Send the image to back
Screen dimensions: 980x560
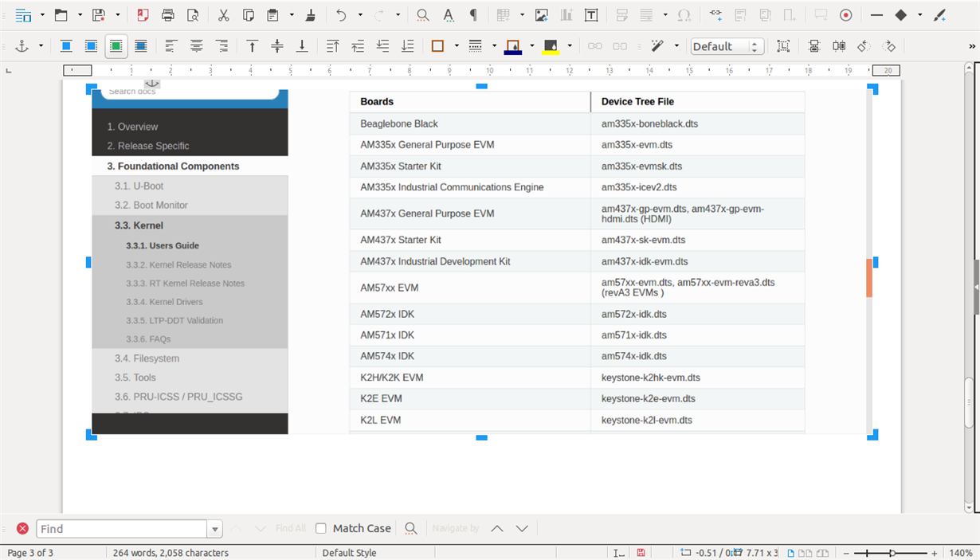(x=408, y=46)
